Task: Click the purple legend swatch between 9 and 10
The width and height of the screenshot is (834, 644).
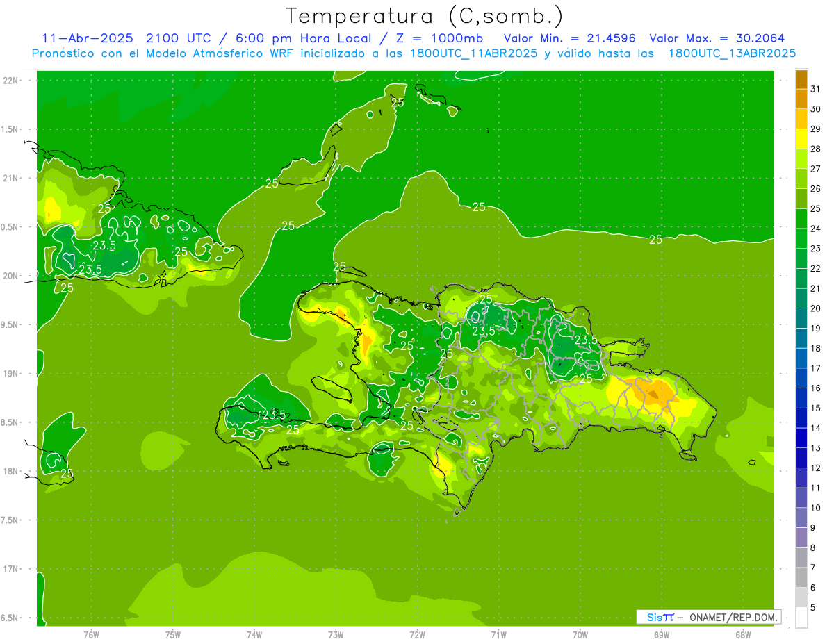Action: pos(801,518)
